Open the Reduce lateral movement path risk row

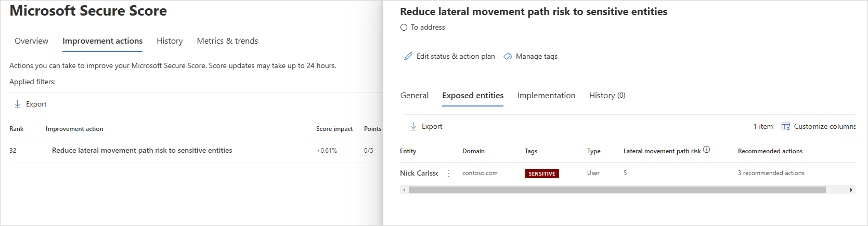(x=142, y=151)
